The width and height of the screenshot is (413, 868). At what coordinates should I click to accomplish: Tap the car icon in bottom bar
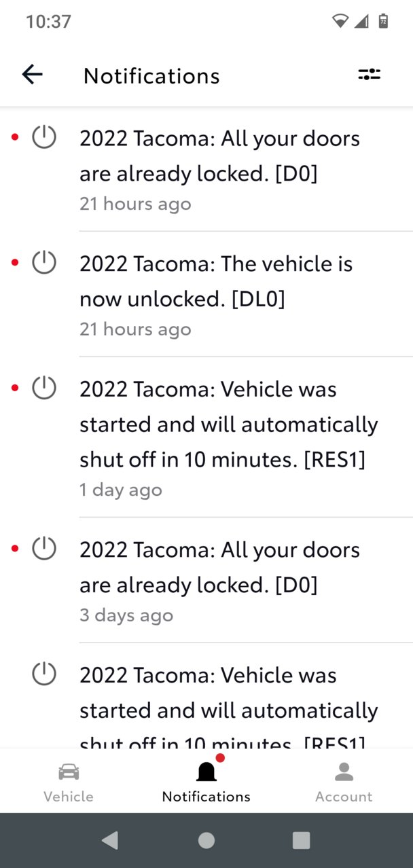(69, 772)
